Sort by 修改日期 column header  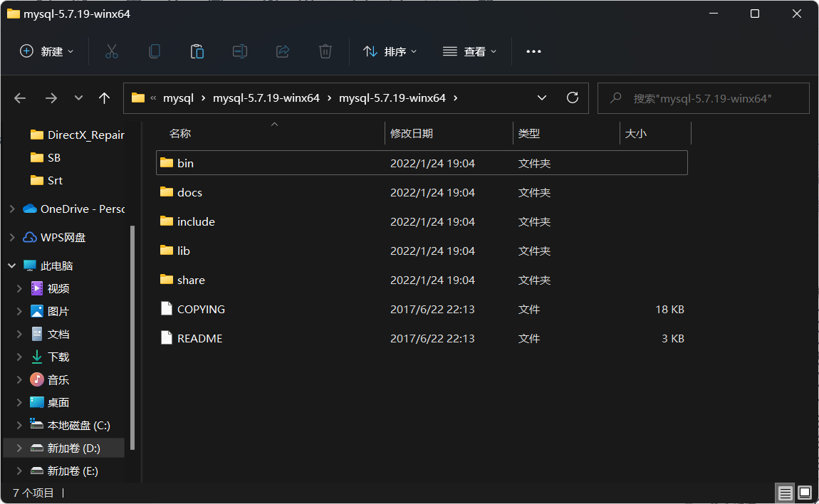click(412, 133)
